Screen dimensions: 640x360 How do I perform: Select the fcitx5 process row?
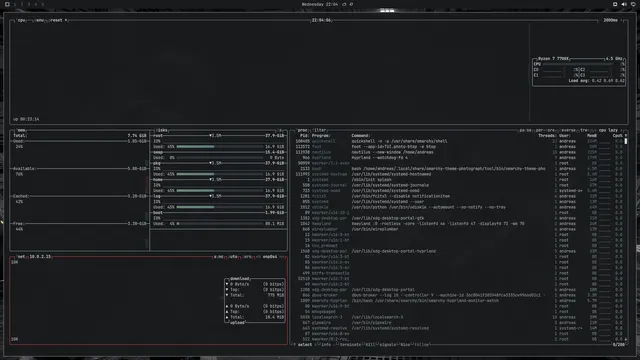(x=459, y=196)
